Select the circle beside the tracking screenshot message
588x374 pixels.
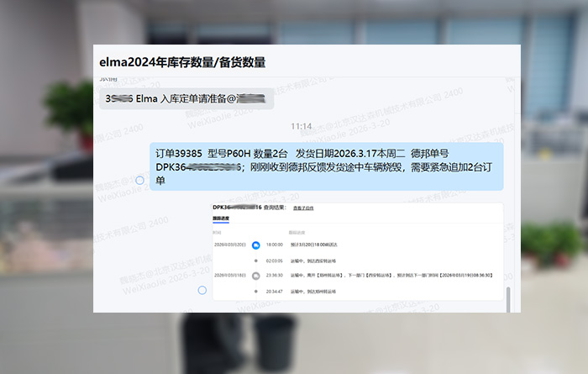pos(202,290)
